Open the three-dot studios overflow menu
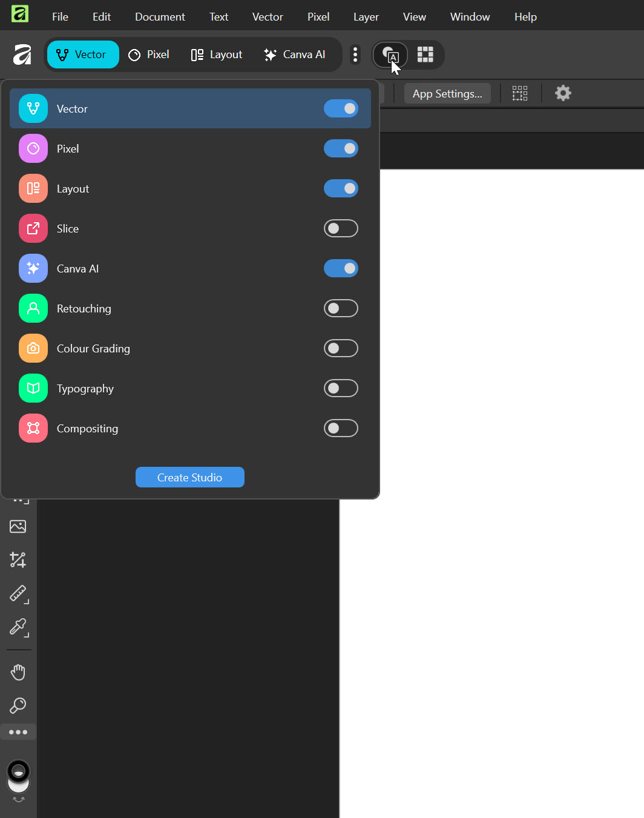Viewport: 644px width, 818px height. tap(355, 54)
